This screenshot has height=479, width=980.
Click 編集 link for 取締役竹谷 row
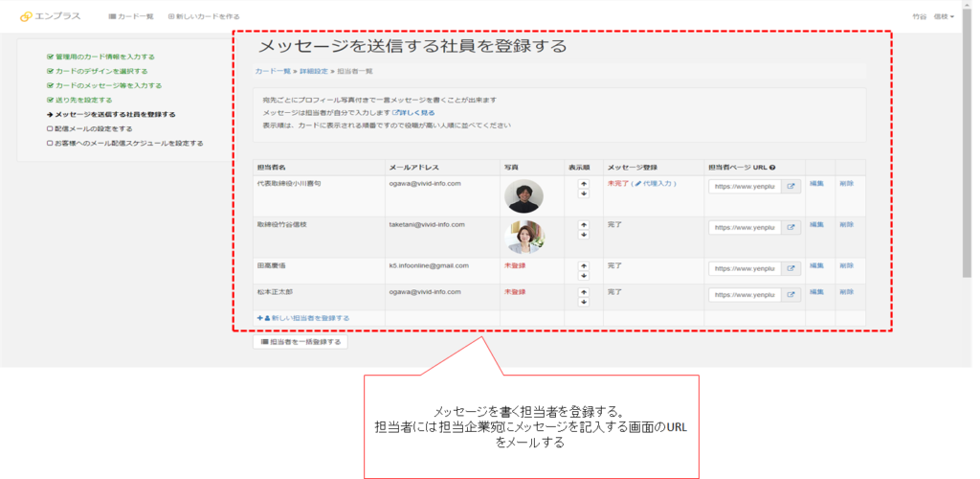point(815,224)
